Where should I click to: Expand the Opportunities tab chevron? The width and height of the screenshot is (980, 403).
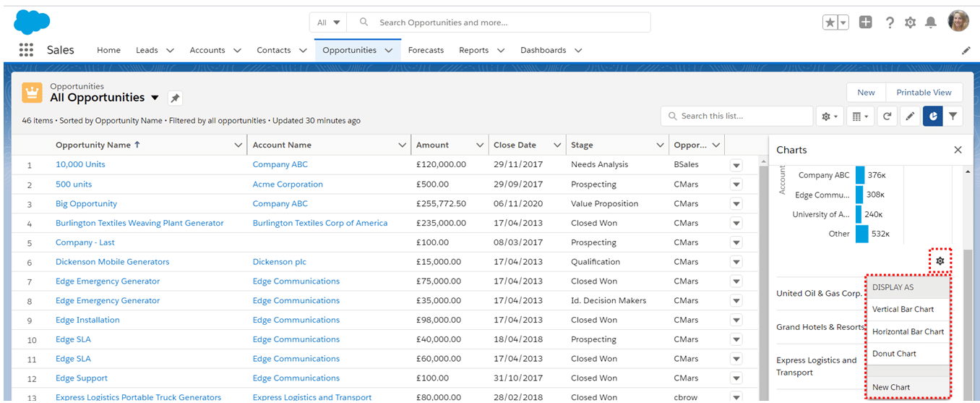389,51
